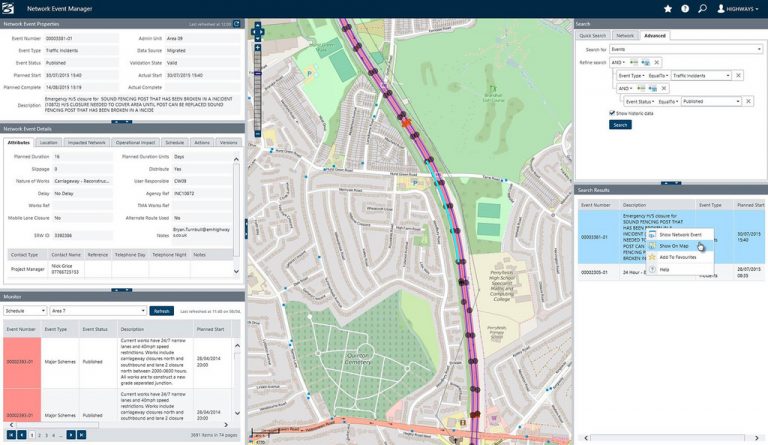Open the magnifying glass search icon

[703, 8]
